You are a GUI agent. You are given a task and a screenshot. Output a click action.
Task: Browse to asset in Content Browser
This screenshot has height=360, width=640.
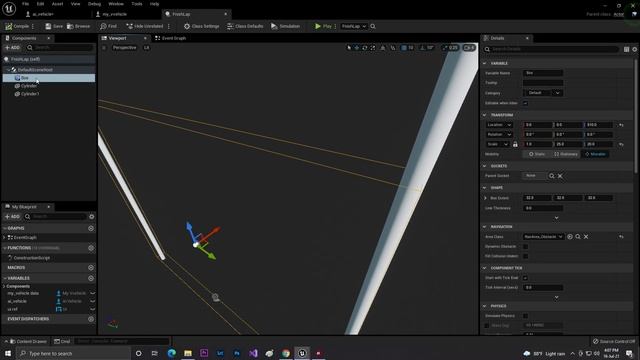point(78,26)
